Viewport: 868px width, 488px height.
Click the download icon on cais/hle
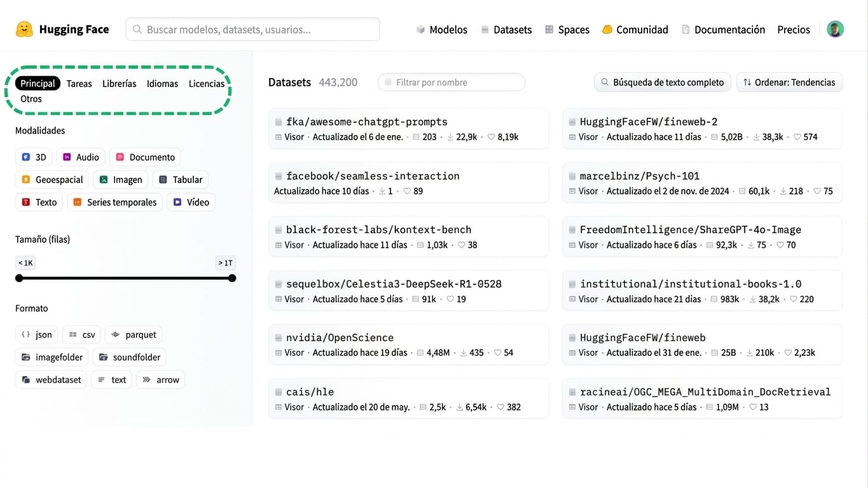460,407
